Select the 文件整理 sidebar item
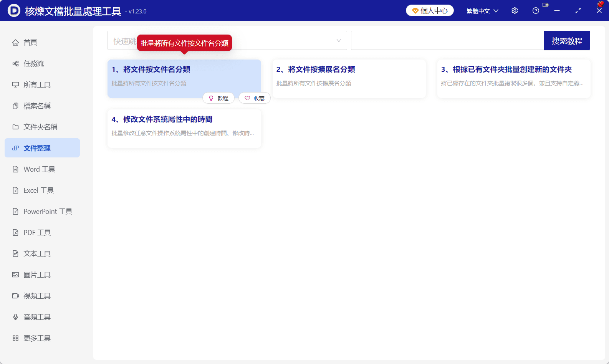609x364 pixels. tap(42, 148)
